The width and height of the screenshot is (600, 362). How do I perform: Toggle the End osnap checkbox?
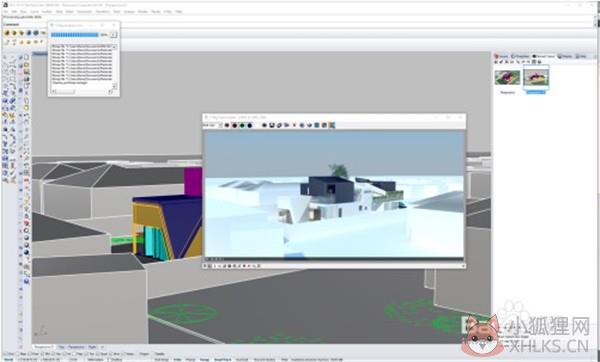[x=6, y=354]
